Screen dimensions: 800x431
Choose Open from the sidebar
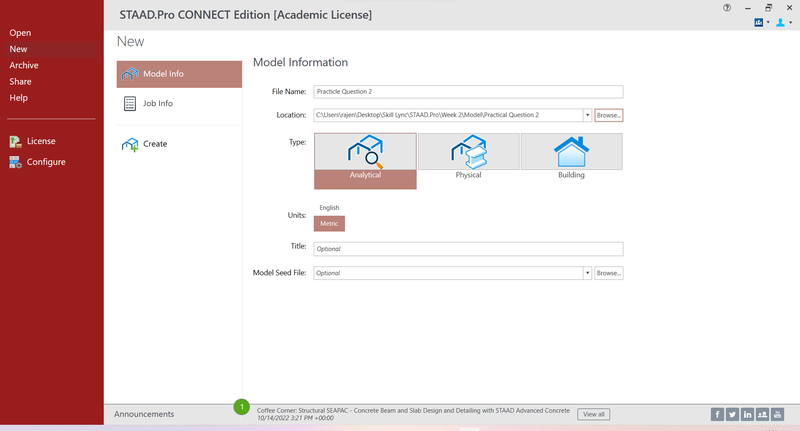(x=20, y=33)
